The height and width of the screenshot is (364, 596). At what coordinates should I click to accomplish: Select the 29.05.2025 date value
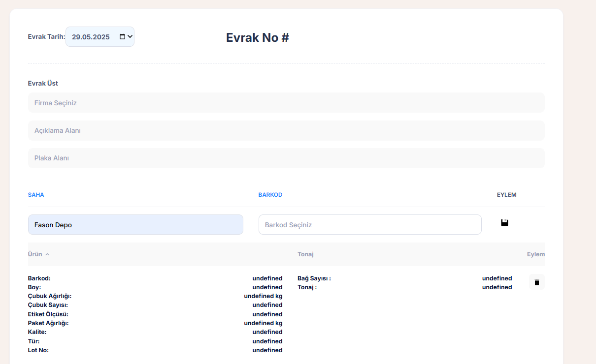coord(91,37)
